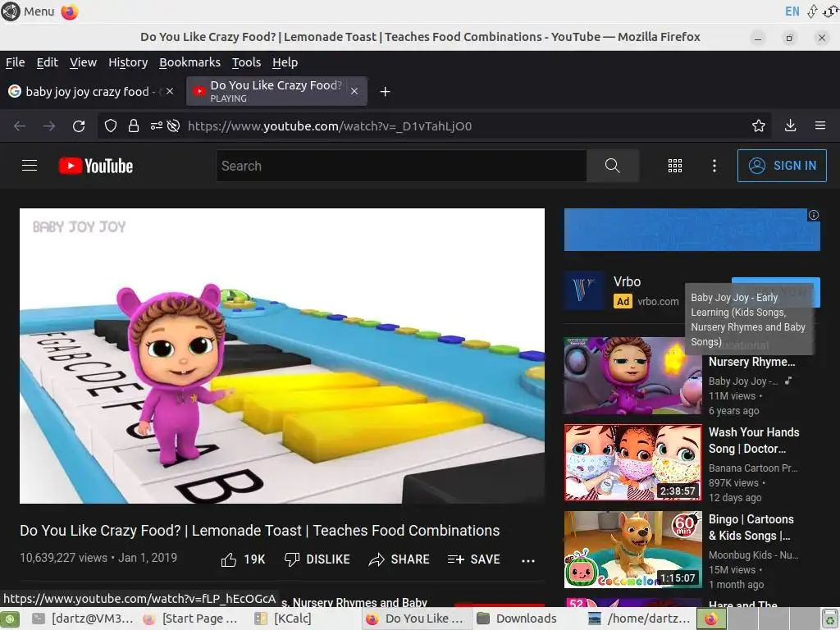Click the blue banner advertisement

coord(692,230)
